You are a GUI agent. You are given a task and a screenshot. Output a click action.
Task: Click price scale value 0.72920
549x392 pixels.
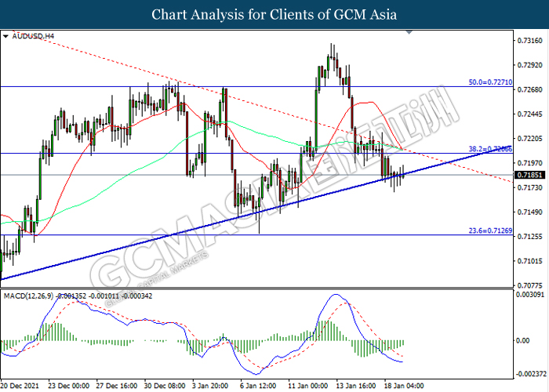(x=529, y=65)
